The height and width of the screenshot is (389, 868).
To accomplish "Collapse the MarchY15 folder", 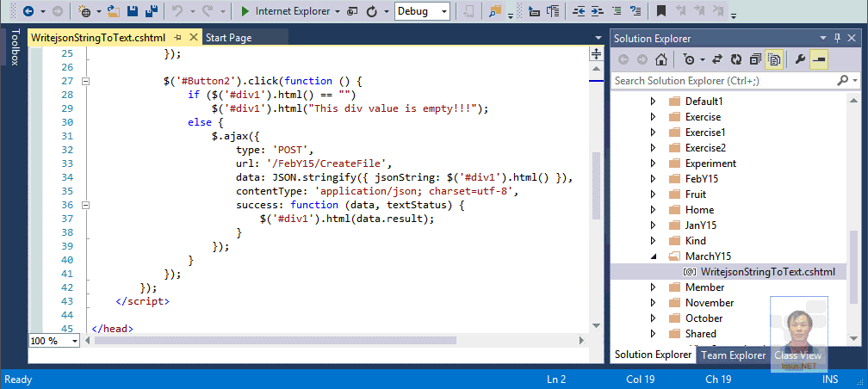I will 654,256.
